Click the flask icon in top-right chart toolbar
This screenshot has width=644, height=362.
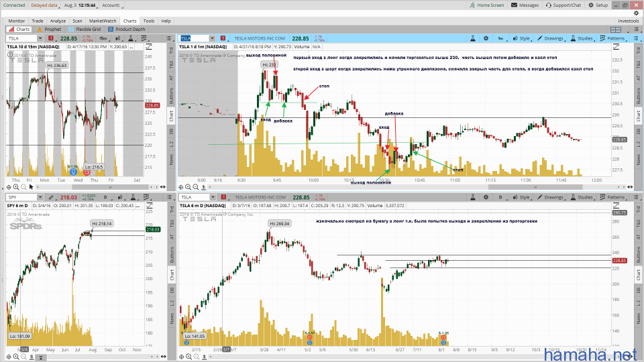pyautogui.click(x=473, y=38)
